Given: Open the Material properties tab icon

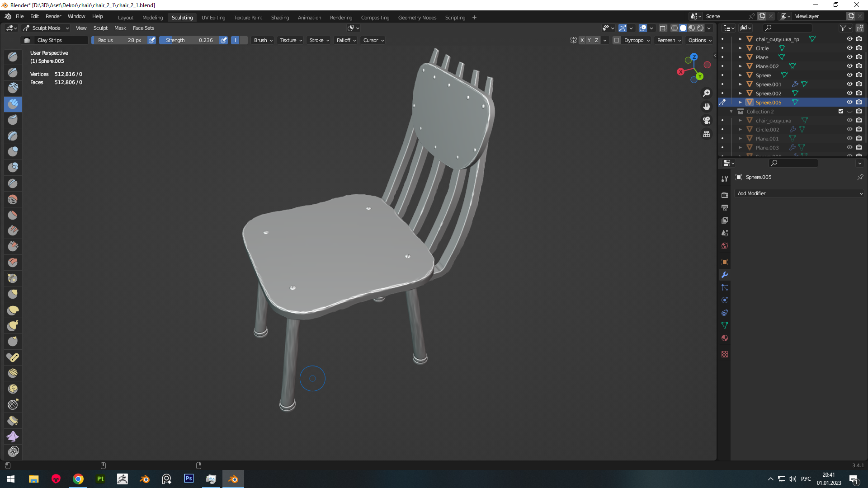Looking at the screenshot, I should pyautogui.click(x=725, y=338).
